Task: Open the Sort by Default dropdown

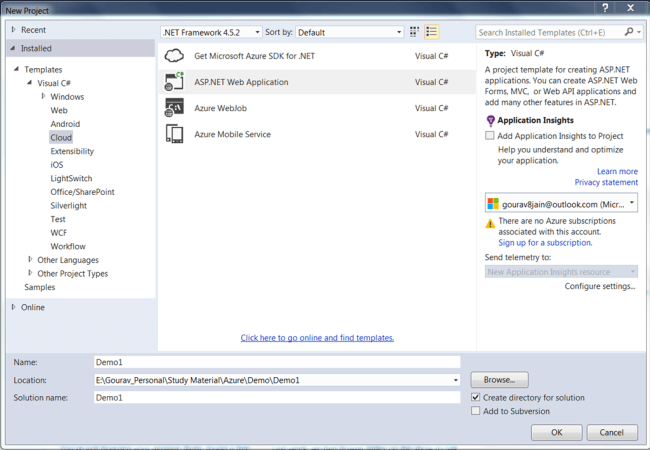Action: tap(349, 32)
